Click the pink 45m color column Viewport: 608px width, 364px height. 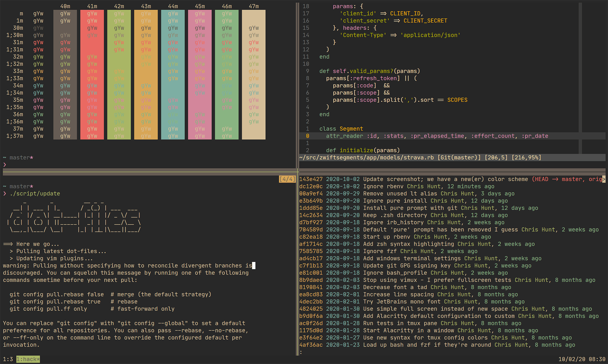click(x=200, y=74)
